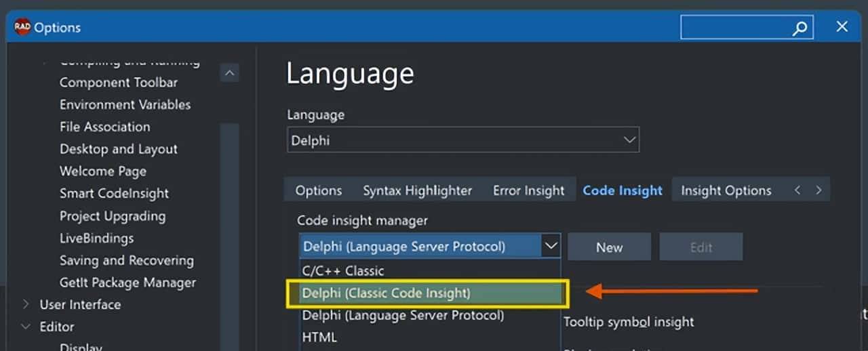Select GetIt Package Manager in tree
The width and height of the screenshot is (868, 351).
click(127, 283)
